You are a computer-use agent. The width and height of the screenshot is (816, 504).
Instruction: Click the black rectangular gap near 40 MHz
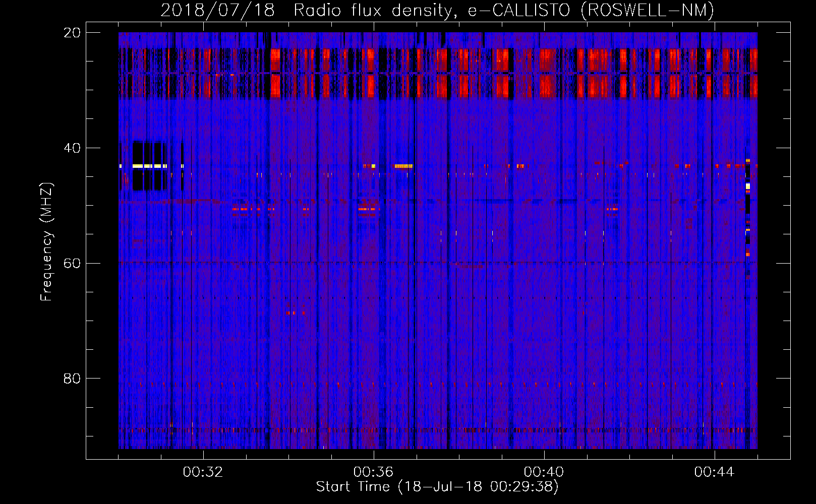150,166
